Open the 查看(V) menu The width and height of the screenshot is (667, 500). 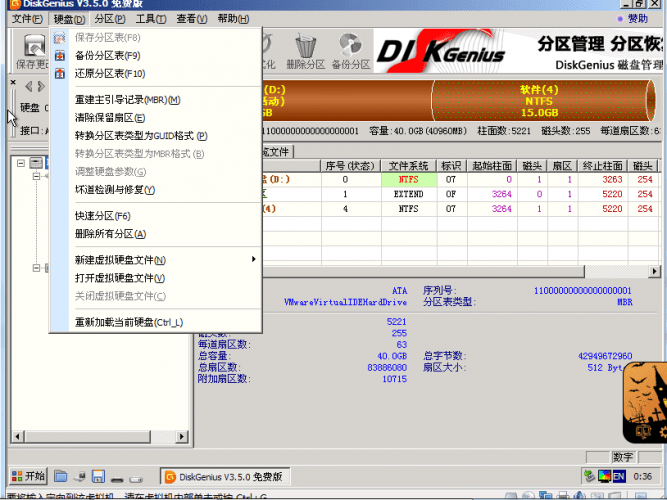(191, 19)
